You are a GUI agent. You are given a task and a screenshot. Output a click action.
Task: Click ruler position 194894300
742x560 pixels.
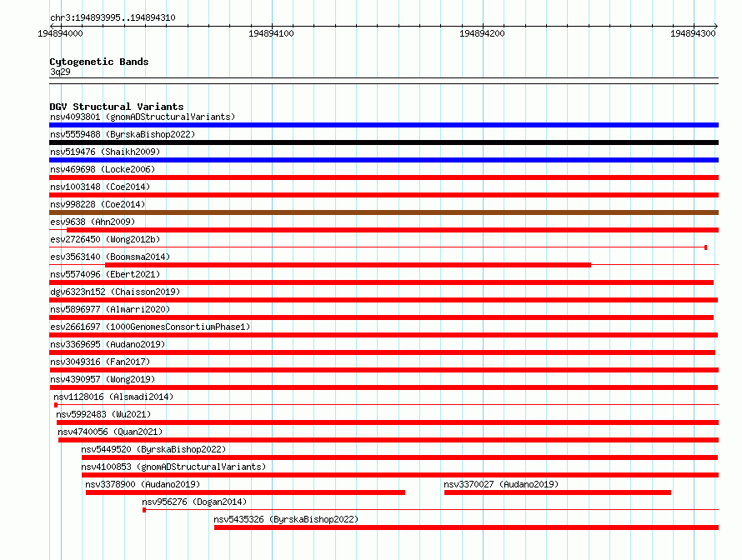click(x=694, y=33)
